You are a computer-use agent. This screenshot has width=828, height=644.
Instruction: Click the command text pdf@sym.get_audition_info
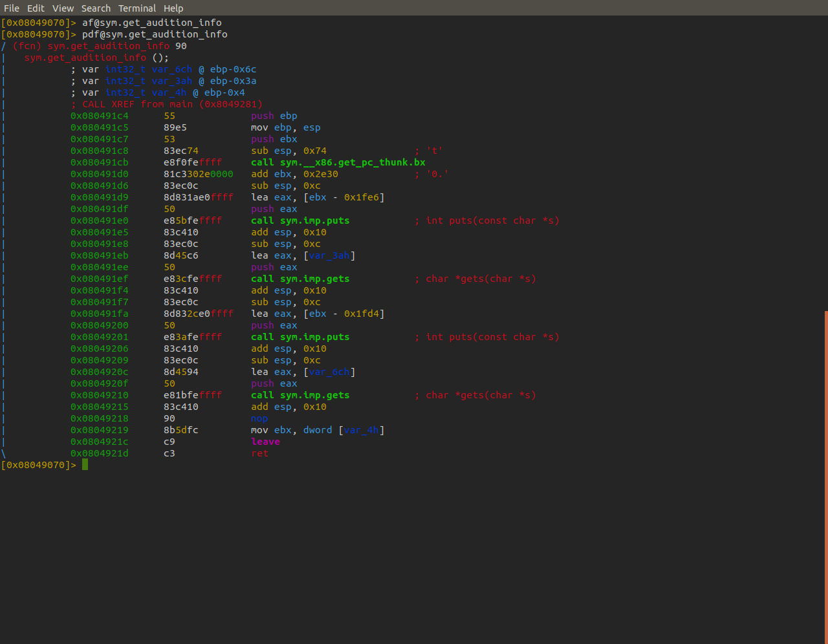click(x=155, y=34)
